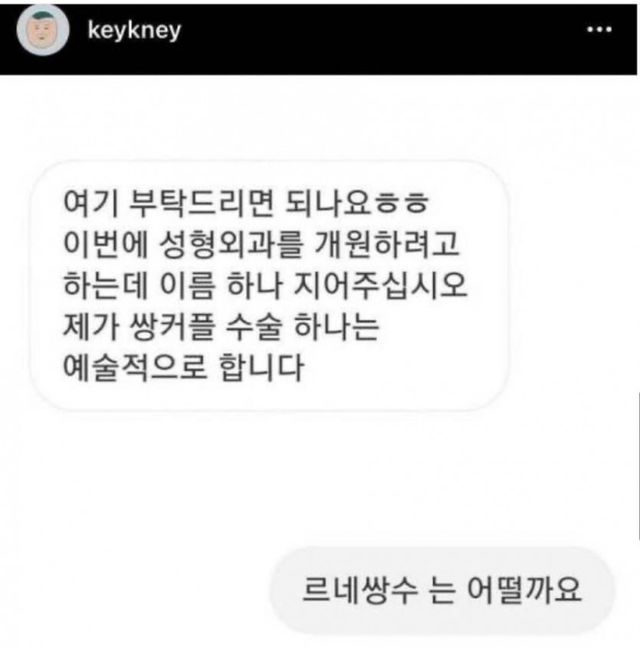Select the sent reply bubble '르네쌍수 는 어떨까요'
This screenshot has width=640, height=647.
point(442,590)
